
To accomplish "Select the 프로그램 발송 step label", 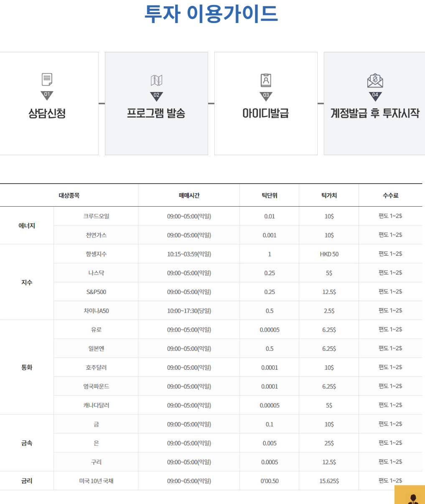I will [x=156, y=113].
